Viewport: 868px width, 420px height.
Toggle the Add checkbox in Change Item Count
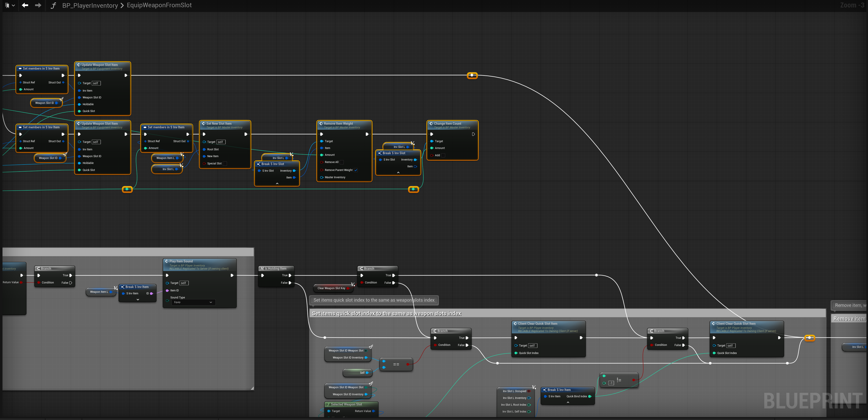pos(443,156)
